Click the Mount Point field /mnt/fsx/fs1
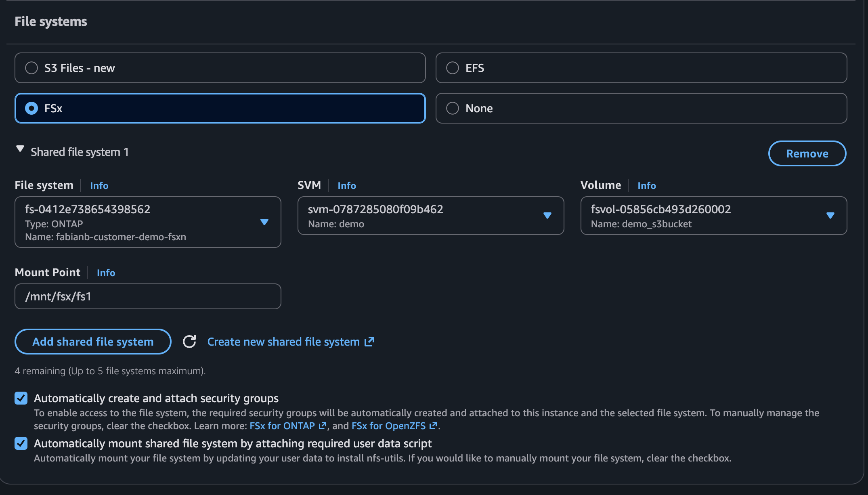This screenshot has width=868, height=495. pyautogui.click(x=148, y=296)
